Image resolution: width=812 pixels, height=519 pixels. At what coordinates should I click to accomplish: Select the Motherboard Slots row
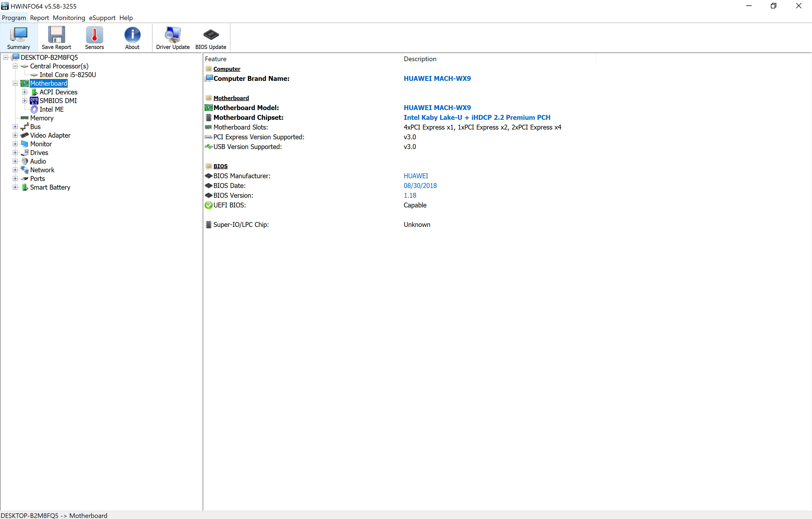[400, 127]
